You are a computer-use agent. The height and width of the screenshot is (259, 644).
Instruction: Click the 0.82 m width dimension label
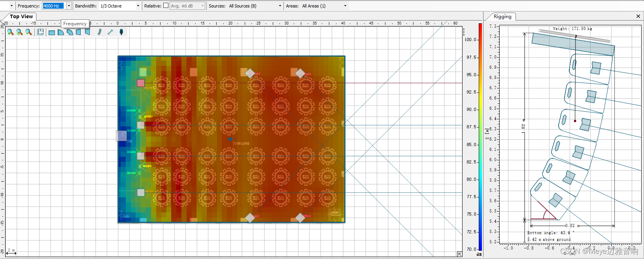[x=572, y=226]
